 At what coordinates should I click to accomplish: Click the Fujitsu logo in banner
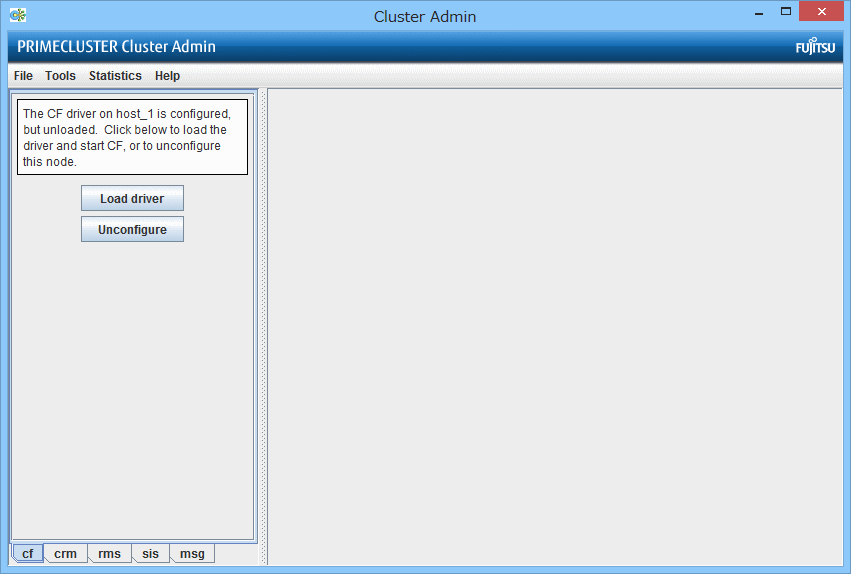click(x=815, y=47)
